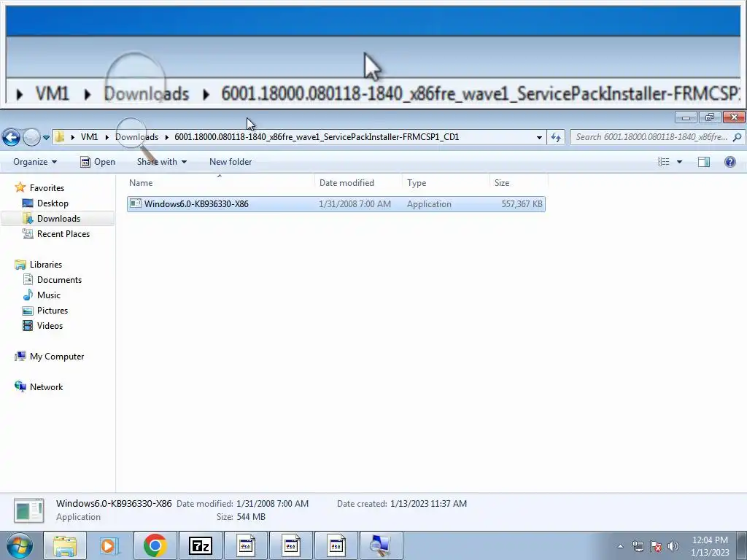The image size is (747, 560).
Task: Expand arrow between VM1 and Downloads
Action: pyautogui.click(x=107, y=137)
